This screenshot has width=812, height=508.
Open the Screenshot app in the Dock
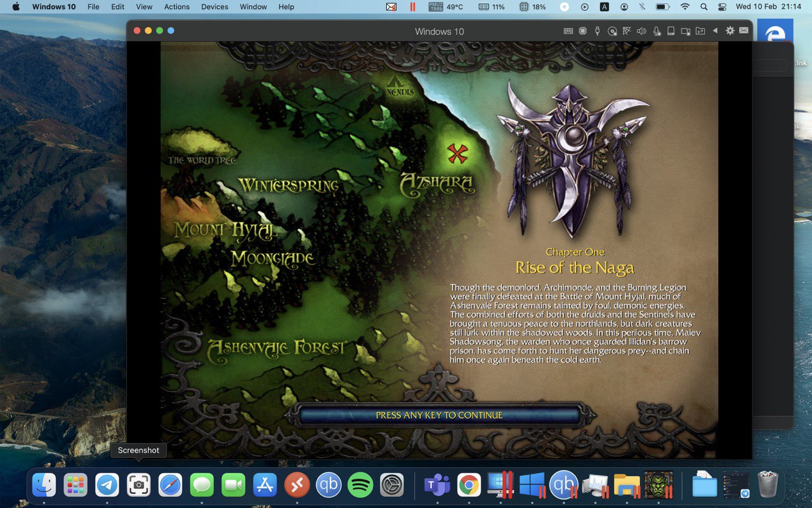[x=139, y=485]
